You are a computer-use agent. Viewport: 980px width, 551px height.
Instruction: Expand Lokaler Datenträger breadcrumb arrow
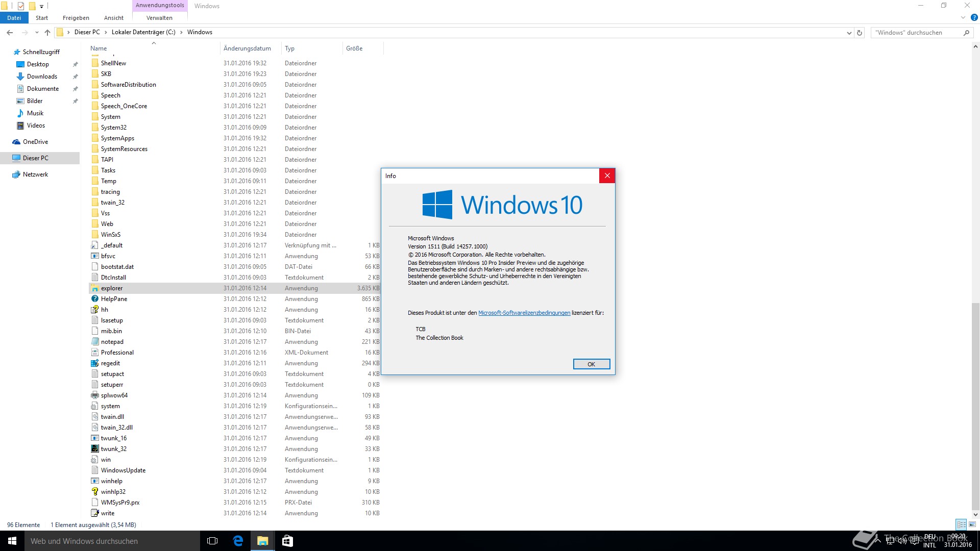(181, 32)
